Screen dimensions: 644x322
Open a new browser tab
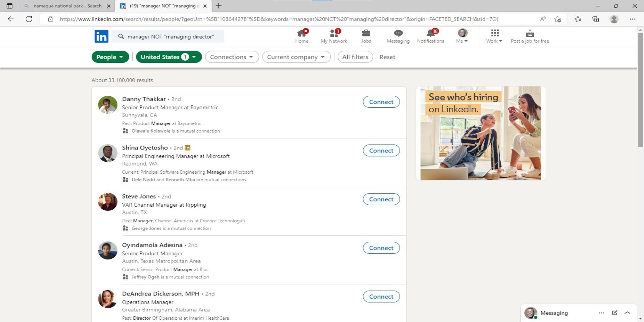(219, 6)
